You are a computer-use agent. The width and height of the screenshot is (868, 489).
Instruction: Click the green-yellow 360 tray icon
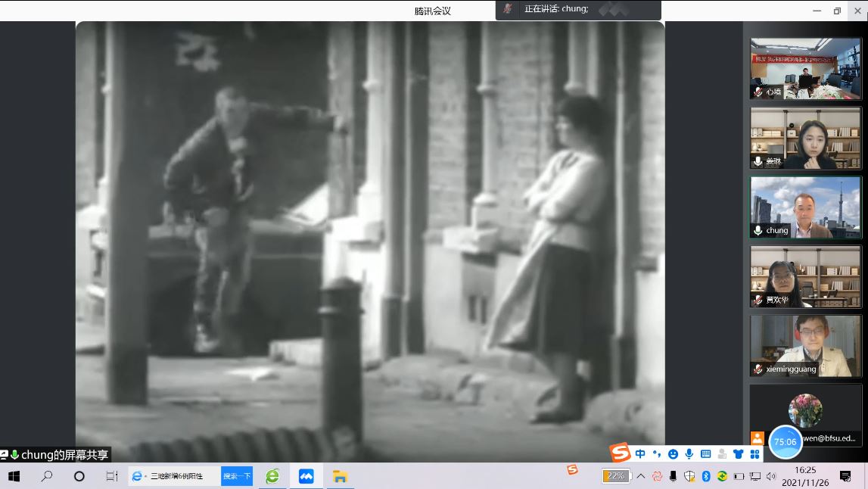722,476
